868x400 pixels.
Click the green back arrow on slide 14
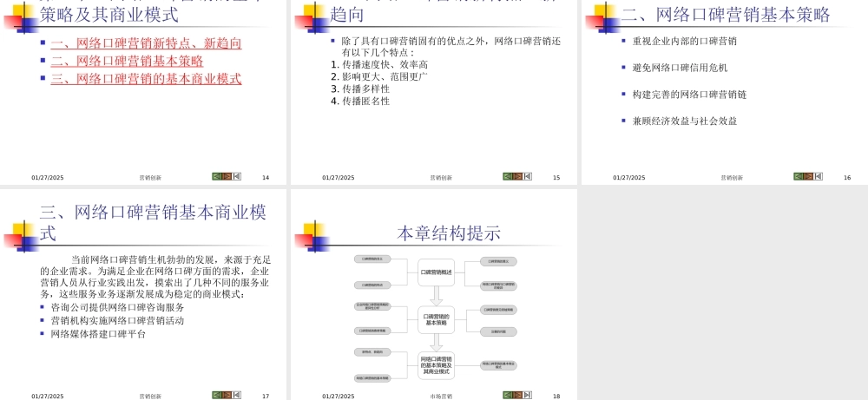coord(216,176)
